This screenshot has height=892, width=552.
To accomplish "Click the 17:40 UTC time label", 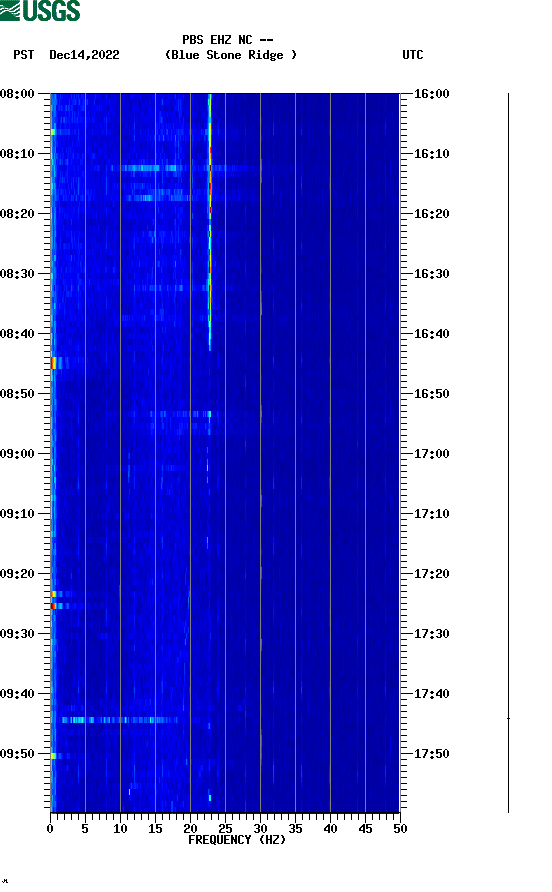I will 431,694.
